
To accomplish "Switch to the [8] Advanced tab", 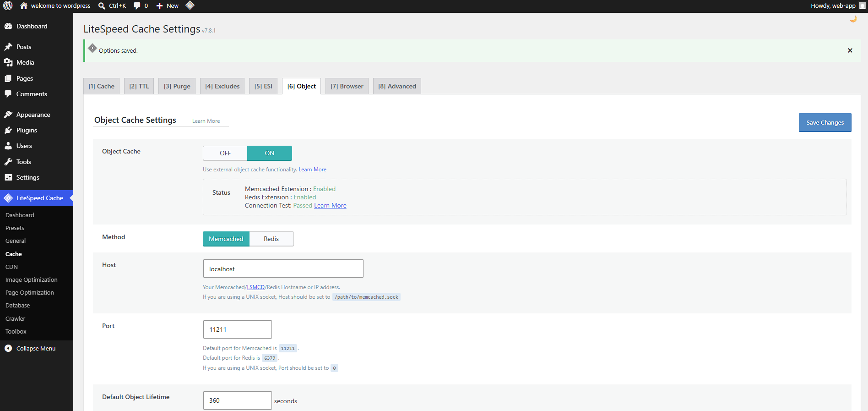I will click(397, 86).
